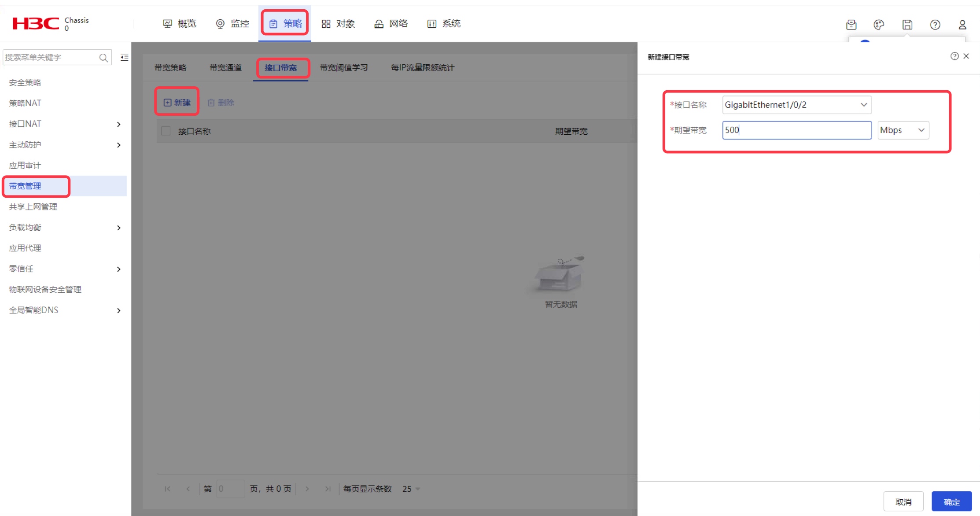The width and height of the screenshot is (980, 516).
Task: Go to the first page of results
Action: click(168, 489)
